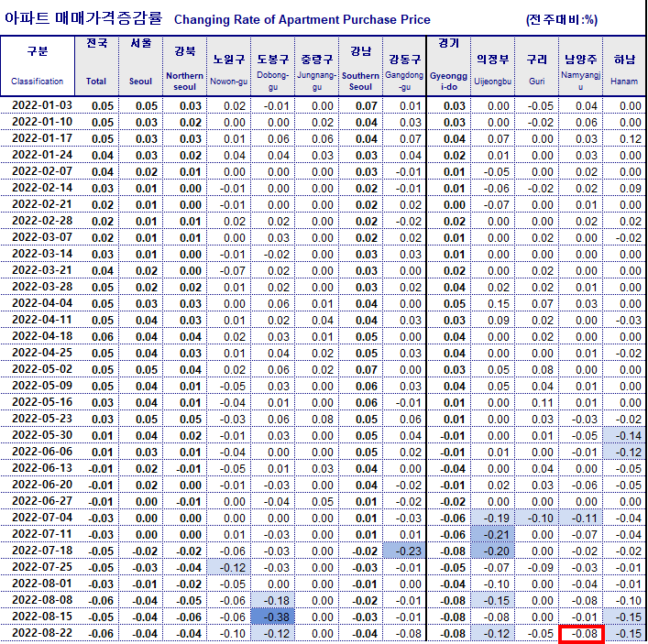Select Southern Seoul value 0.07 on 2022-01-03

(x=360, y=105)
